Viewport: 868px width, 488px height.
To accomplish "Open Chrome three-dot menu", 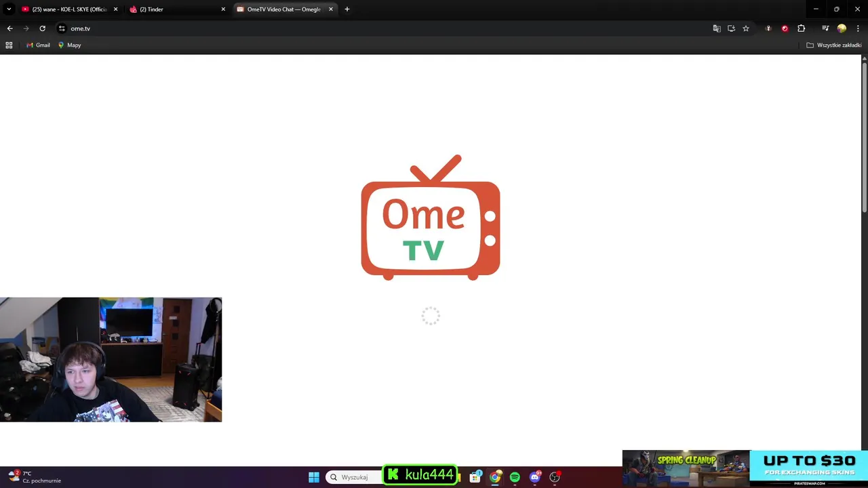I will coord(858,28).
